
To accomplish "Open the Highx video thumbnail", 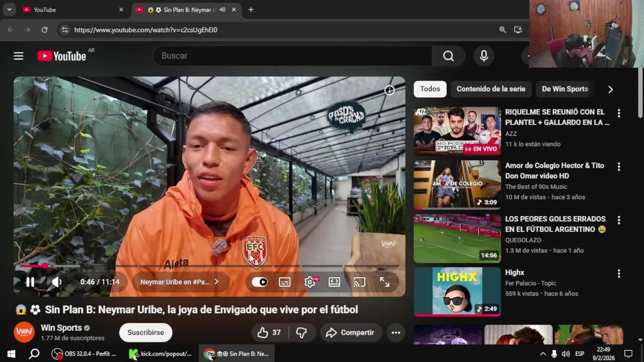I will [x=457, y=292].
